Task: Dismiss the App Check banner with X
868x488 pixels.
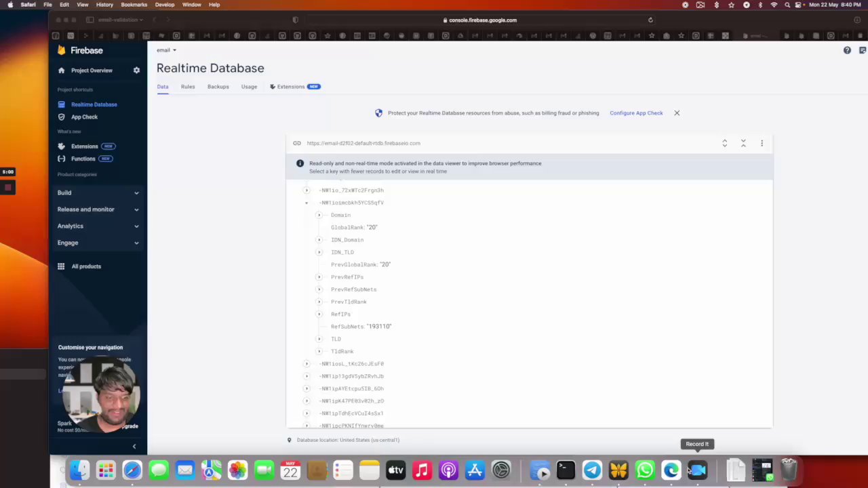Action: coord(677,113)
